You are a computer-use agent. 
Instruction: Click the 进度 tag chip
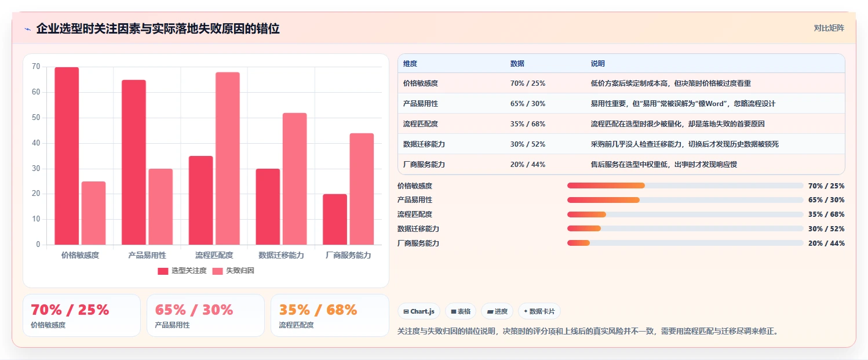point(497,311)
